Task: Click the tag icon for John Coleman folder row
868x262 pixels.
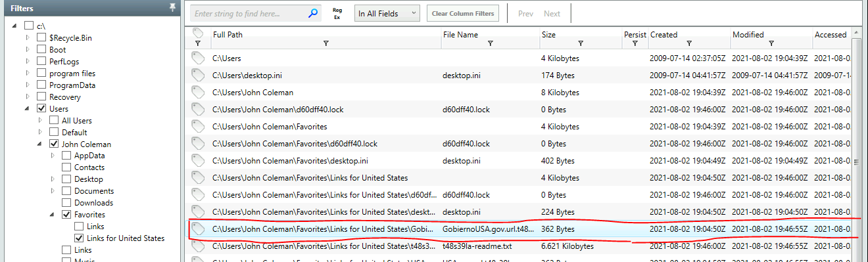Action: pyautogui.click(x=199, y=92)
